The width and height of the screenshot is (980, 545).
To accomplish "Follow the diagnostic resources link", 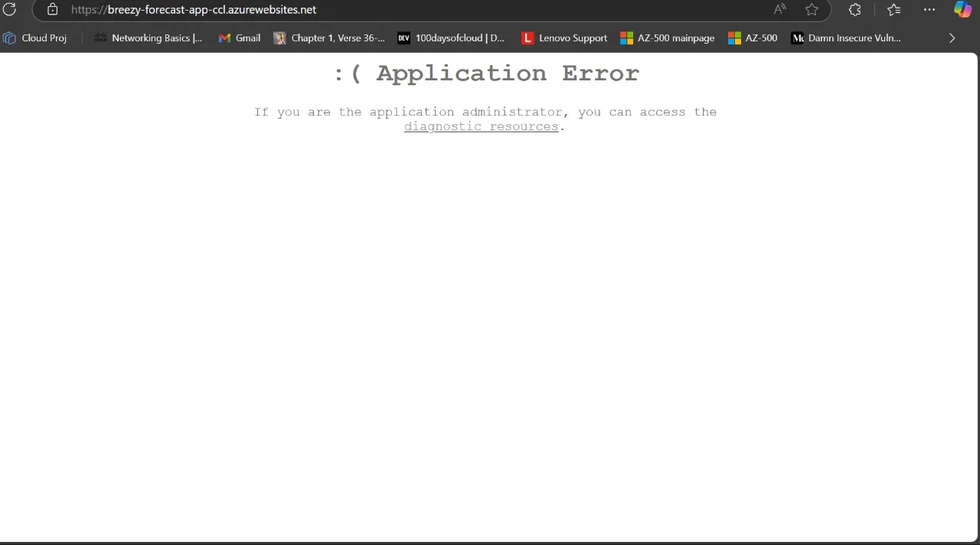I will coord(481,126).
